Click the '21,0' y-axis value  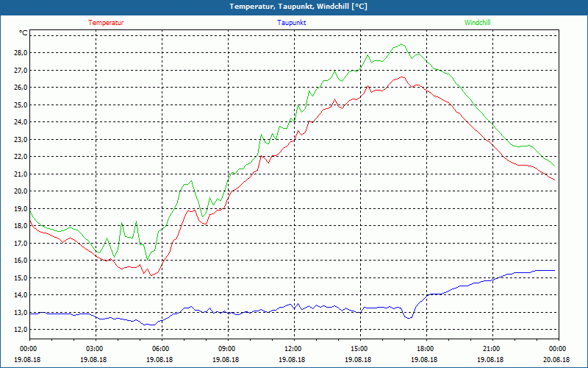tap(21, 174)
